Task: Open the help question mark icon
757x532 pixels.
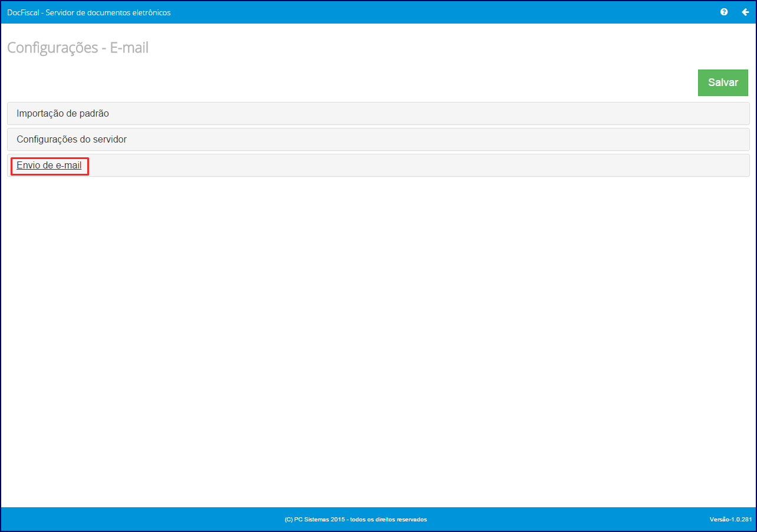Action: point(724,12)
